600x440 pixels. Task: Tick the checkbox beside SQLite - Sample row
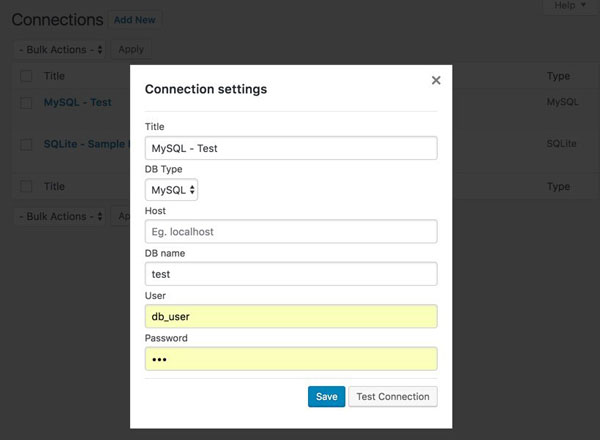[26, 144]
